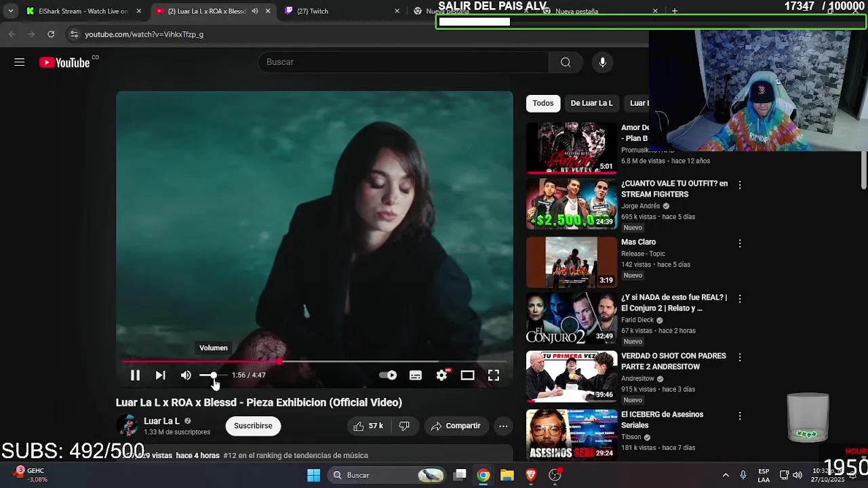Open El ICEBERG de Asesinos Seriales video
868x488 pixels.
point(662,420)
